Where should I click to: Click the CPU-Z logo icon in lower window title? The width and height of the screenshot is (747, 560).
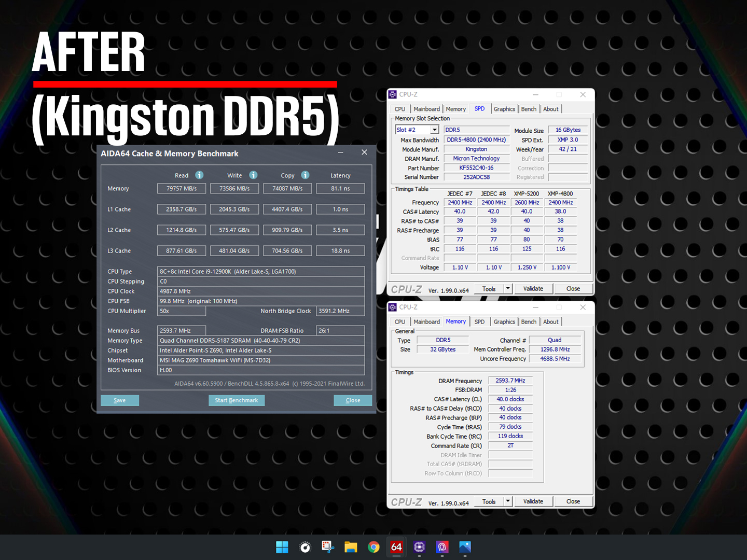[393, 307]
